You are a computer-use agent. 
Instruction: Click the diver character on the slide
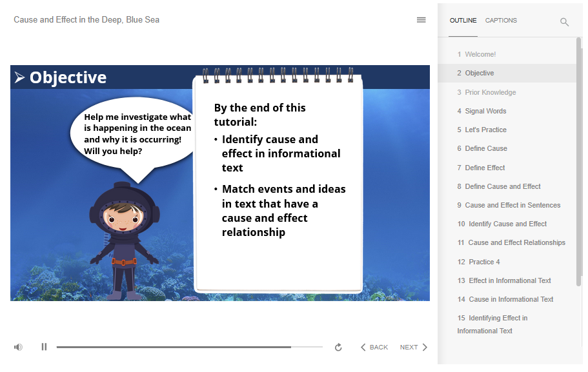pos(126,240)
